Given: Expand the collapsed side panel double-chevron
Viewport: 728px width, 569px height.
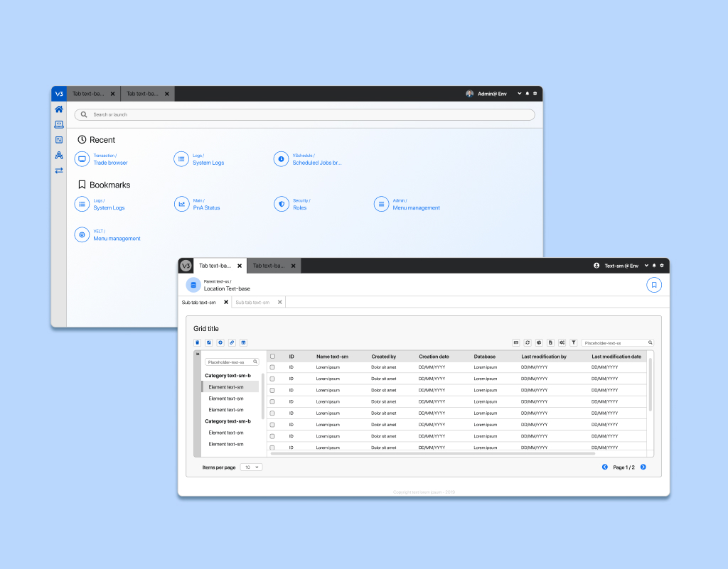Looking at the screenshot, I should (198, 354).
